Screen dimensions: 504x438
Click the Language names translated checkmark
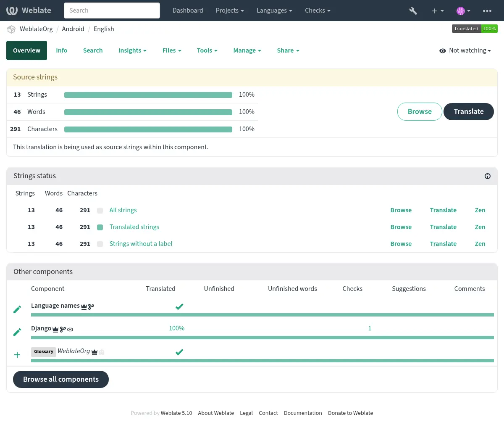[x=179, y=306]
